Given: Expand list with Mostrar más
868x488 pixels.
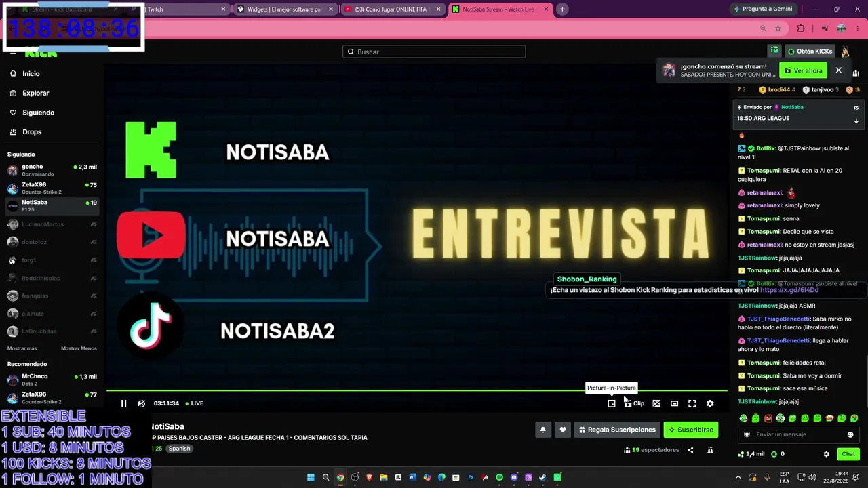Looking at the screenshot, I should (22, 348).
